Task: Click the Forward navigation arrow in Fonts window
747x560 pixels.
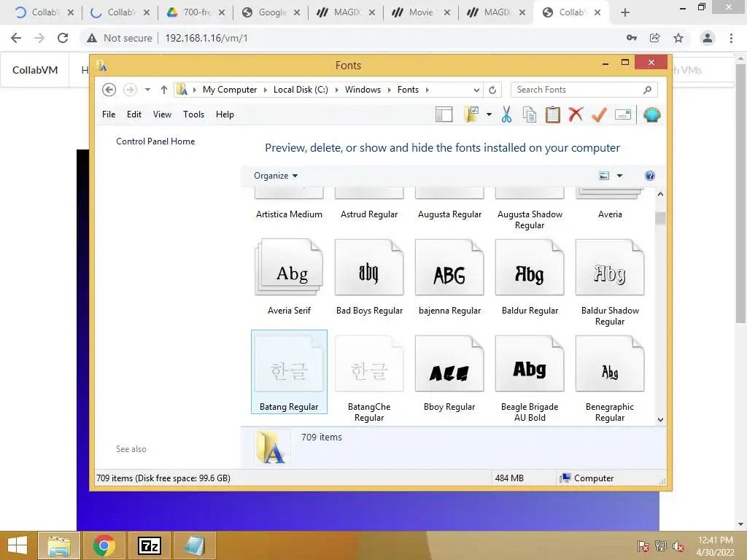Action: pos(130,90)
